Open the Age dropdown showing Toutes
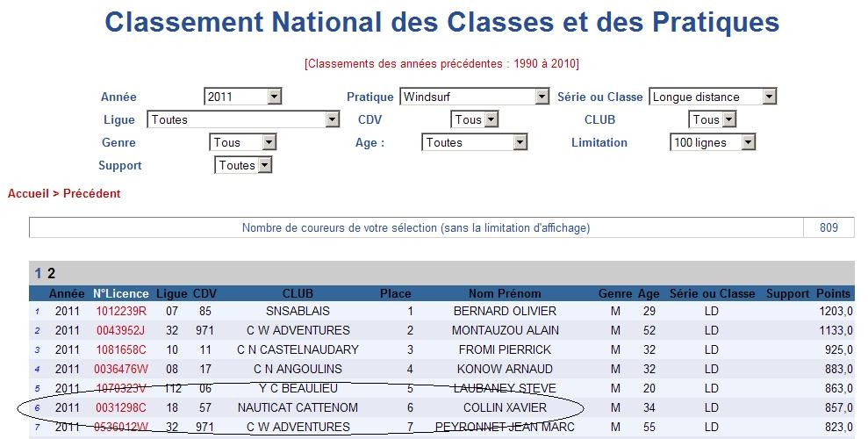Screen dimensions: 868x439 click(x=474, y=142)
